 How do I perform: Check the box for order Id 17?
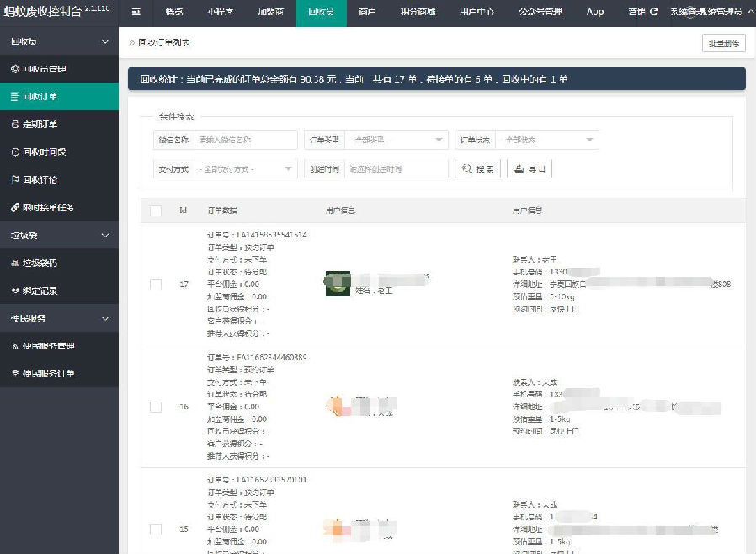[155, 284]
